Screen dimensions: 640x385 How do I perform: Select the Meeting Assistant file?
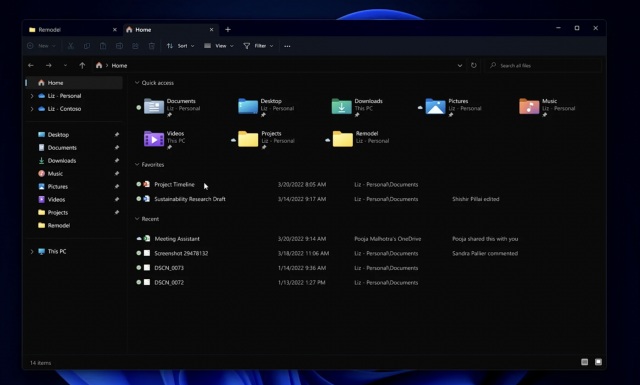point(177,239)
